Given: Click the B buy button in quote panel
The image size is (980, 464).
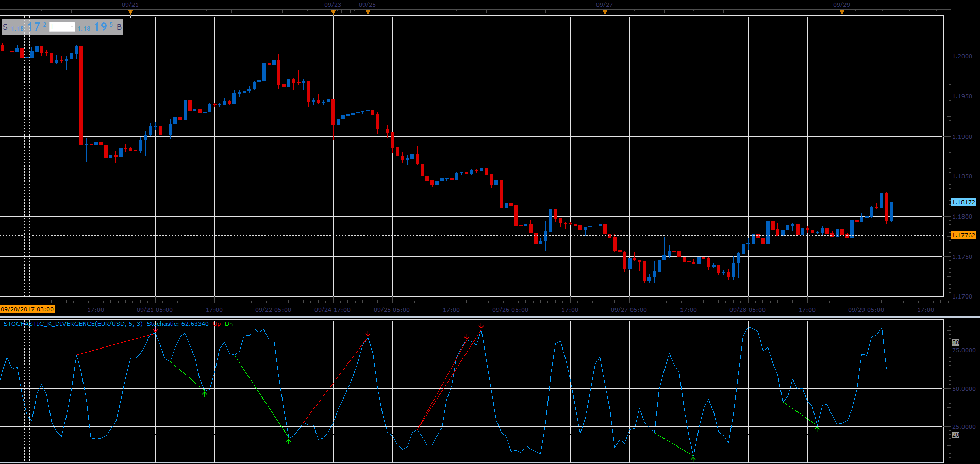Looking at the screenshot, I should 119,27.
